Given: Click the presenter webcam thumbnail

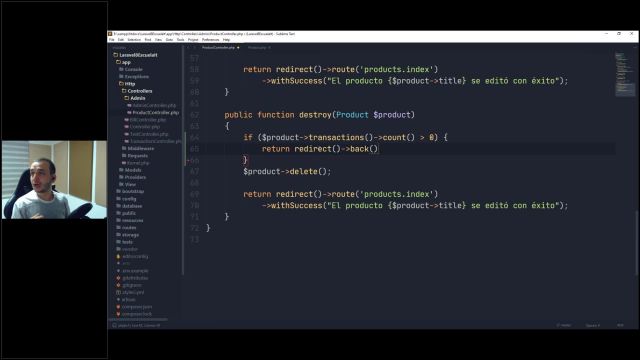Looking at the screenshot, I should coord(54,180).
